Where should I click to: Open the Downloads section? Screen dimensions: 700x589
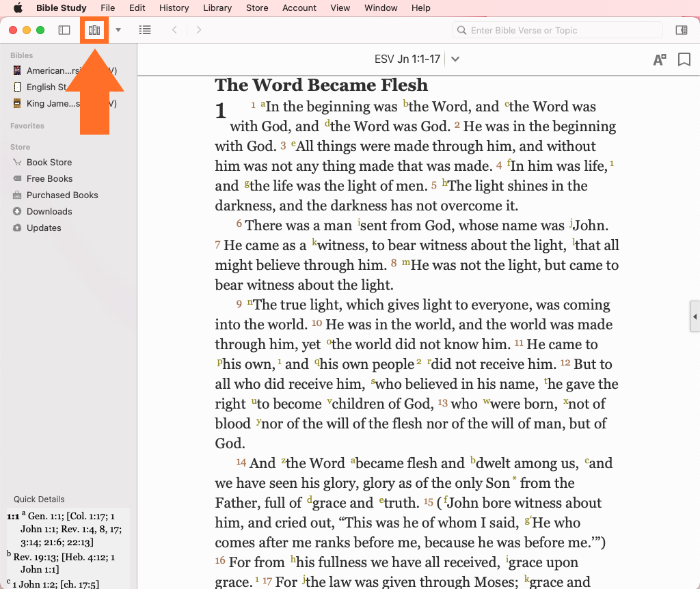tap(49, 211)
